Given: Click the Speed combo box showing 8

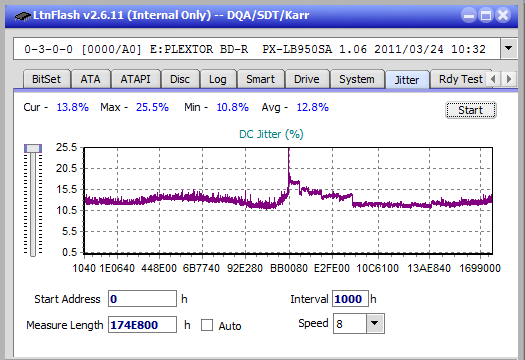Looking at the screenshot, I should [x=359, y=323].
